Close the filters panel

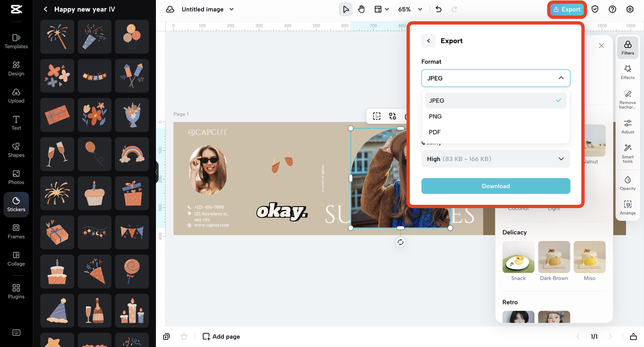point(601,45)
